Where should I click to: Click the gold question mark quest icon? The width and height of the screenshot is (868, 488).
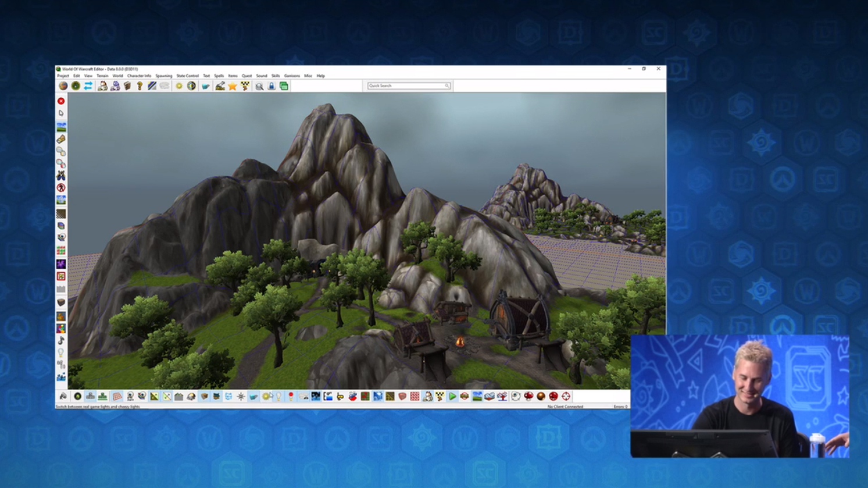pos(140,86)
